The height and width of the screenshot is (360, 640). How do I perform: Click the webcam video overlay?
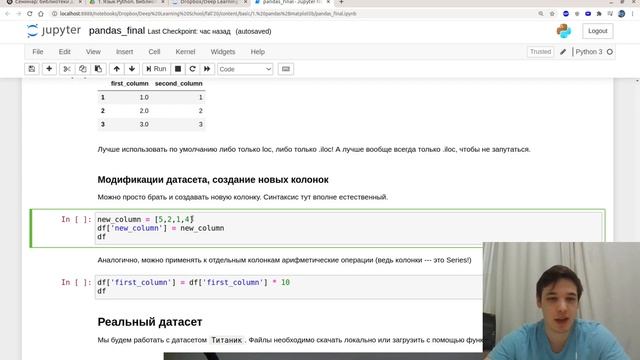pos(561,301)
